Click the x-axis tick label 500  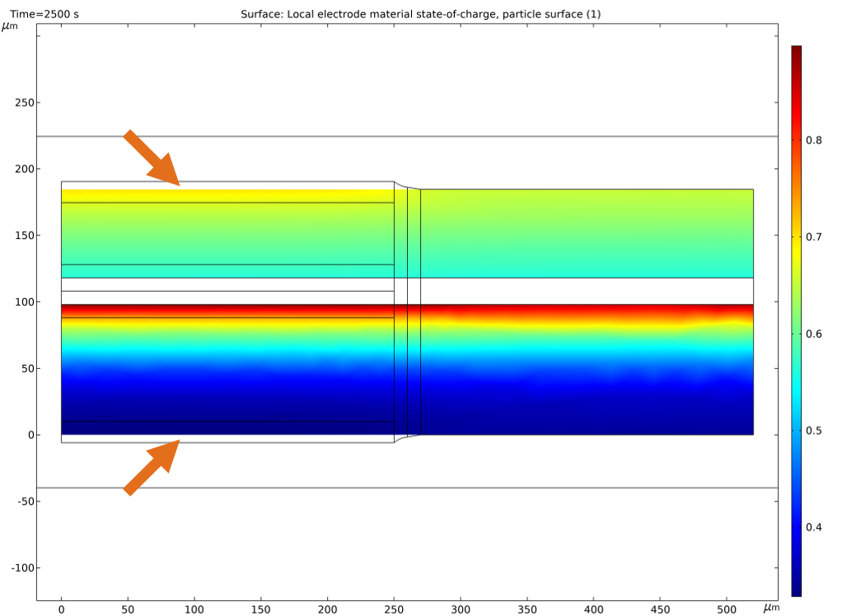(x=726, y=611)
